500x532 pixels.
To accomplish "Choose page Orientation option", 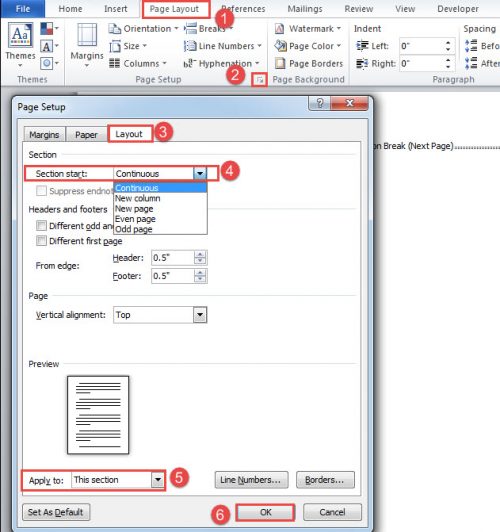I will 143,28.
